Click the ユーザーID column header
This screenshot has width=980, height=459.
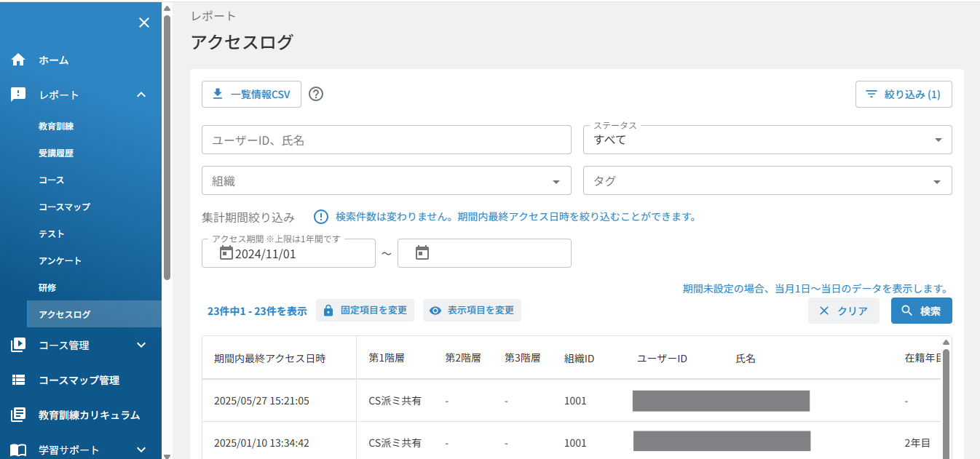pos(662,358)
